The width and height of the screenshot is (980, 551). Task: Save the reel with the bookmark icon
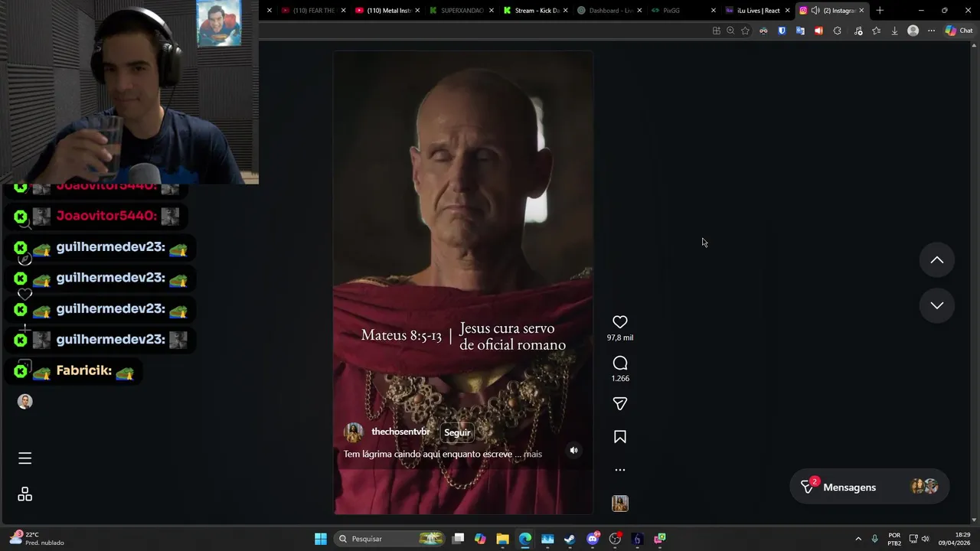click(x=620, y=437)
